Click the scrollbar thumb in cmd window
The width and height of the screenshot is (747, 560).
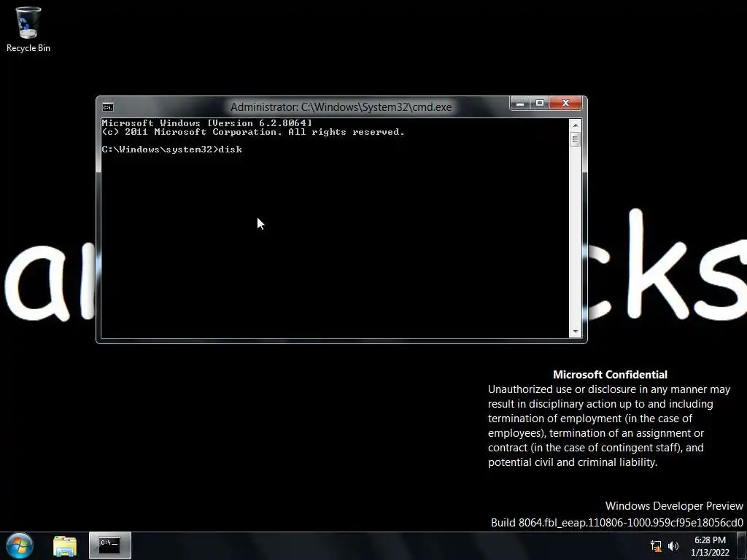[x=575, y=139]
